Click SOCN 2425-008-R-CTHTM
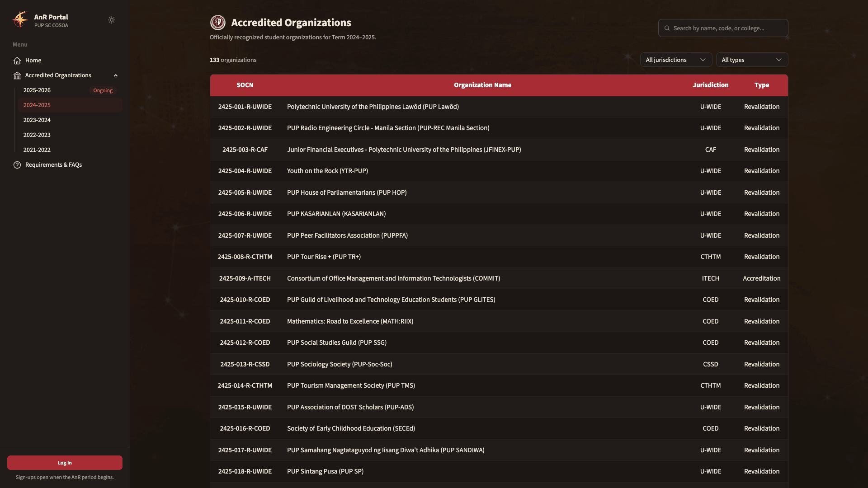 click(245, 257)
